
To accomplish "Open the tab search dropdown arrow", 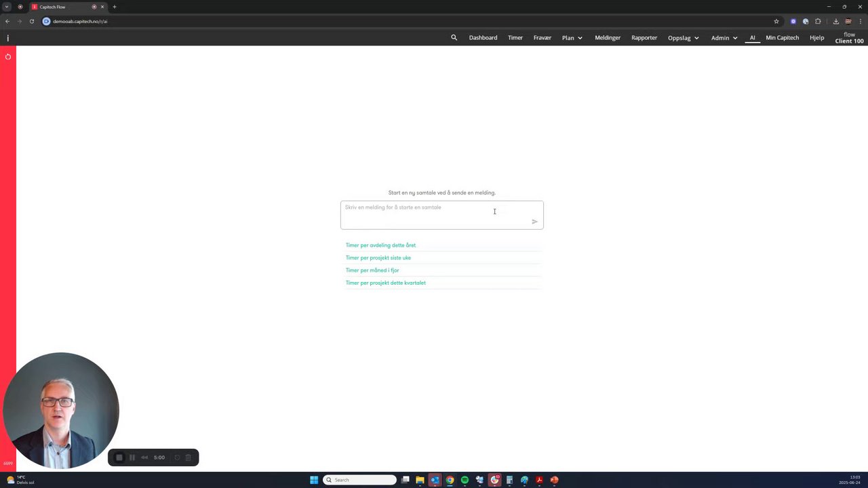I will [x=7, y=7].
